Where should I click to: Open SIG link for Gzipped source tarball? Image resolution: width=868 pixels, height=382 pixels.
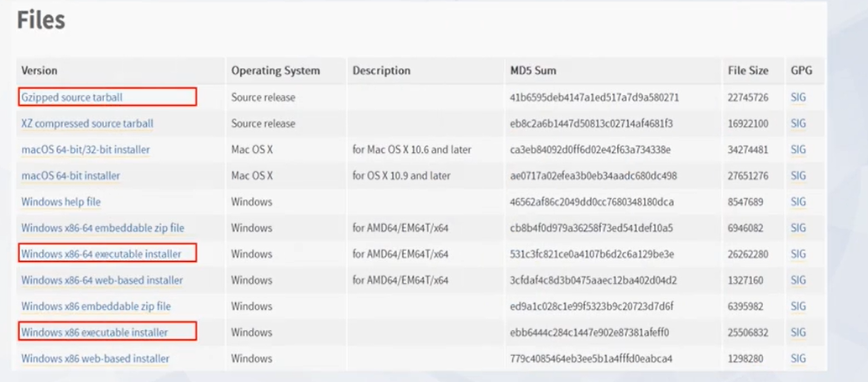[x=798, y=97]
